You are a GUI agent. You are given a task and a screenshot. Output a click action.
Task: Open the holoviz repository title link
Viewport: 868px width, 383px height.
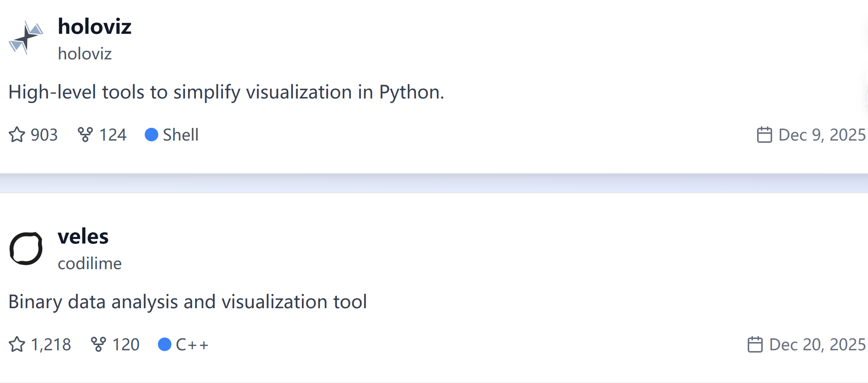point(95,27)
